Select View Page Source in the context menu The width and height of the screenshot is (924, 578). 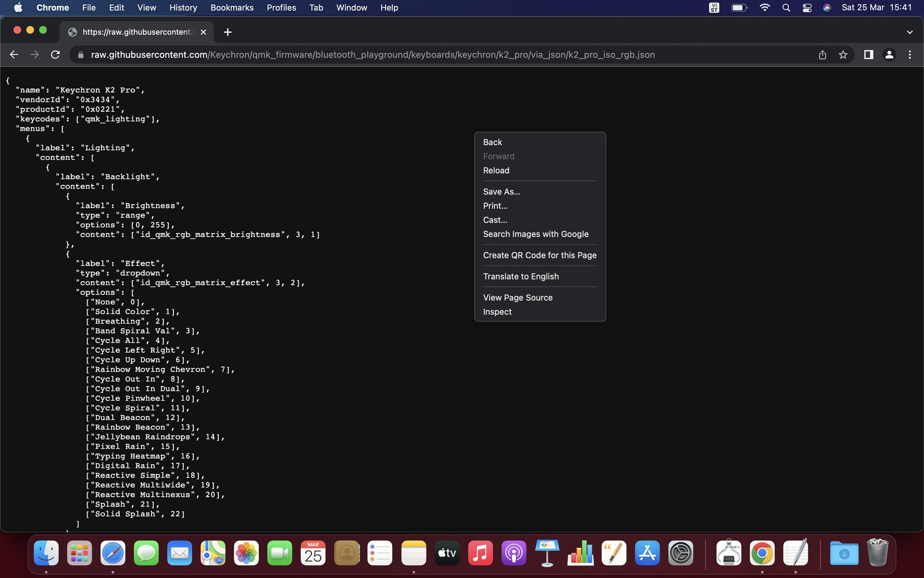pyautogui.click(x=517, y=298)
